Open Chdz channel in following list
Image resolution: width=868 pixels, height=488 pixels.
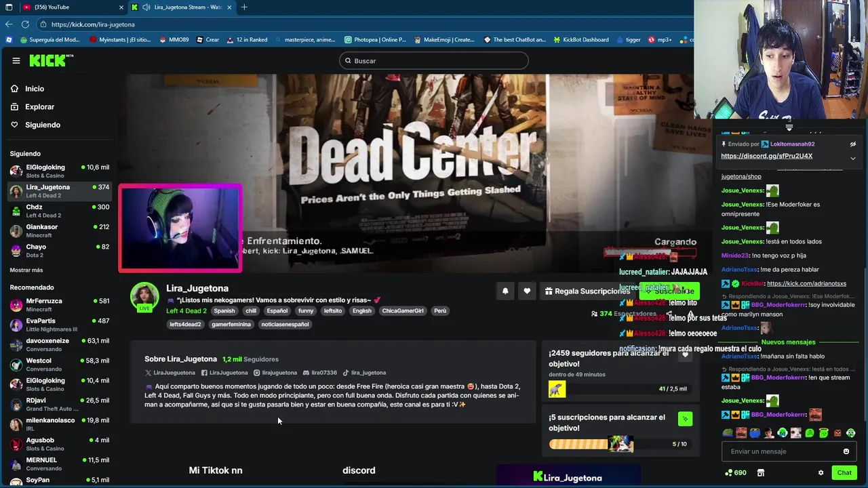pyautogui.click(x=60, y=211)
